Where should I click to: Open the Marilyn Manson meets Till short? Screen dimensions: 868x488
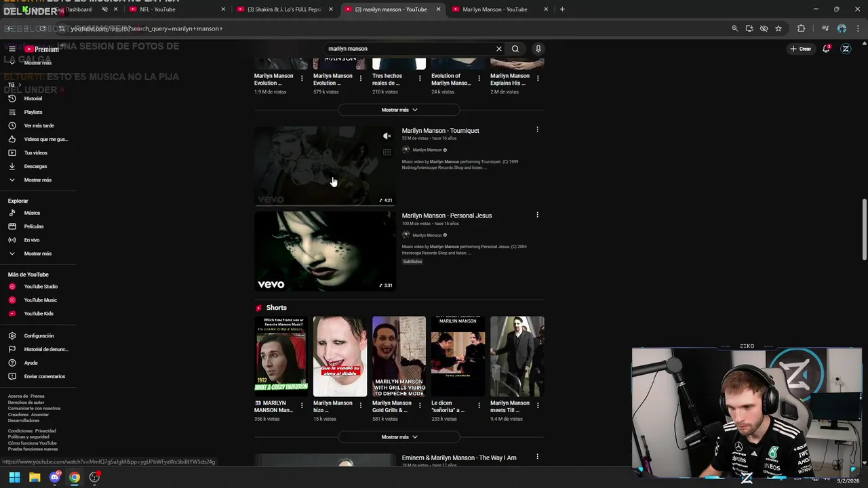coord(517,357)
